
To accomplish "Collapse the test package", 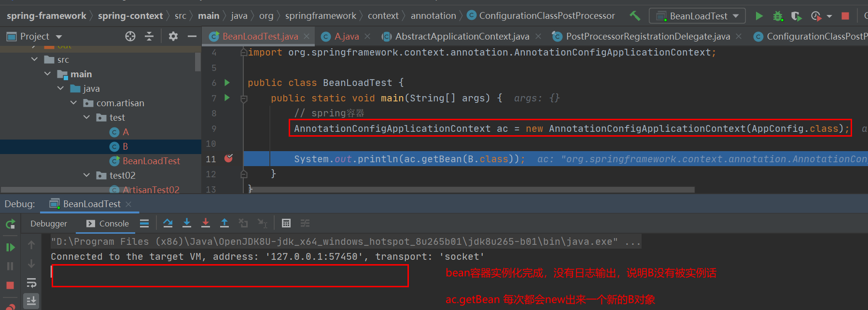I will pyautogui.click(x=86, y=117).
